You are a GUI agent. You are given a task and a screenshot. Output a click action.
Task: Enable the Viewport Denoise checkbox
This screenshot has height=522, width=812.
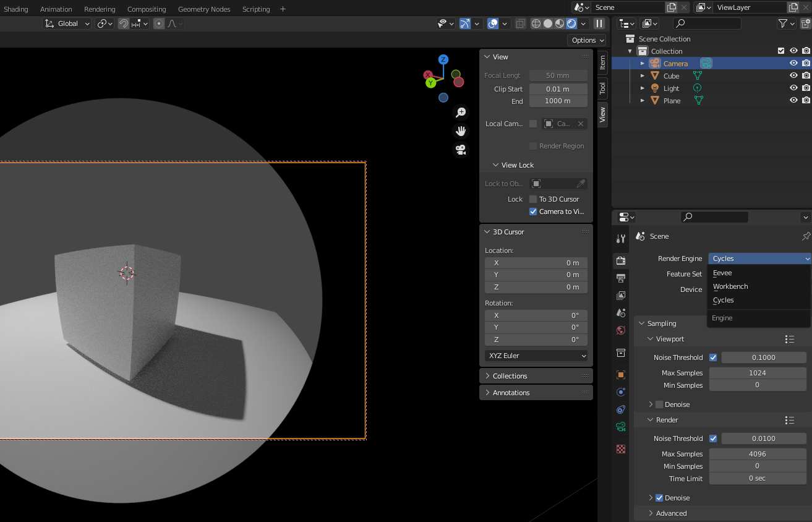point(659,404)
